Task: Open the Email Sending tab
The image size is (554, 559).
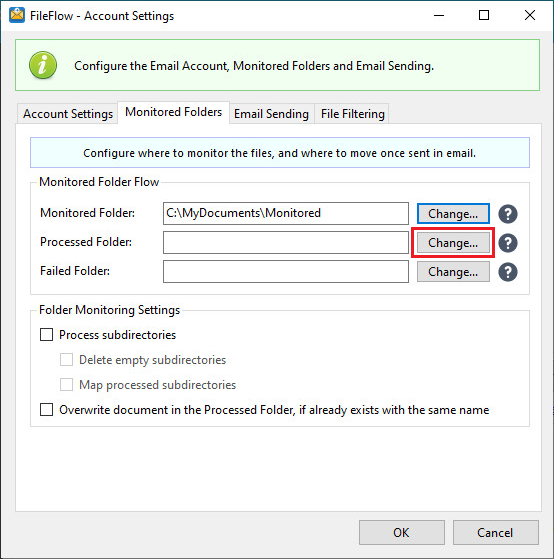Action: click(x=271, y=114)
